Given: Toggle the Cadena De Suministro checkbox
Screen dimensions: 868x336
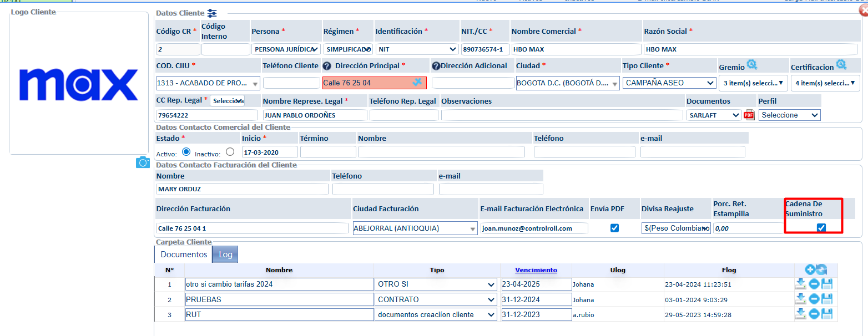Looking at the screenshot, I should (821, 227).
